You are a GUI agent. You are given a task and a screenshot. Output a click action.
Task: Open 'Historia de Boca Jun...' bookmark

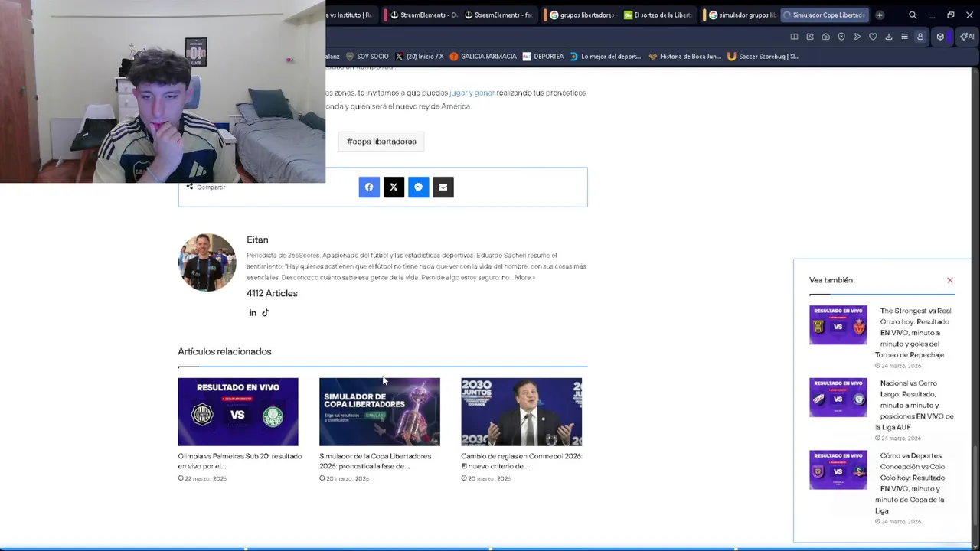click(x=684, y=56)
